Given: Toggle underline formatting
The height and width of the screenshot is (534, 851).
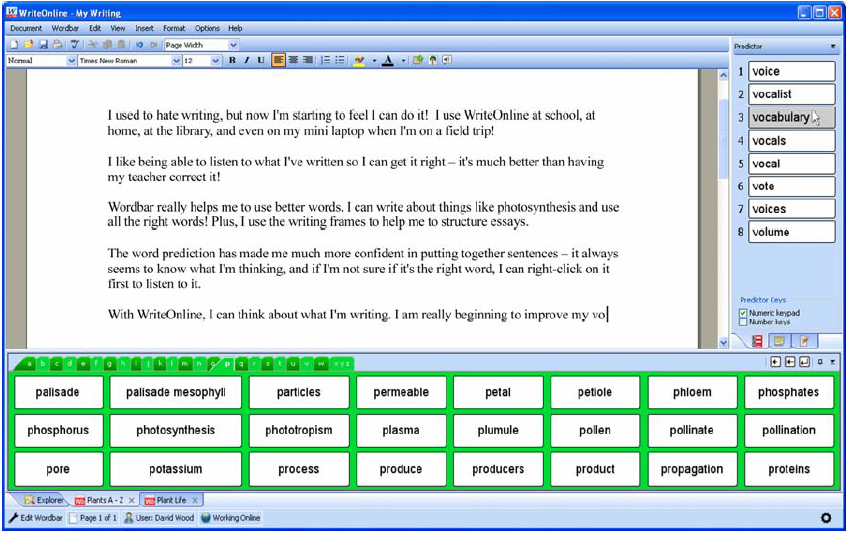Looking at the screenshot, I should pyautogui.click(x=261, y=60).
